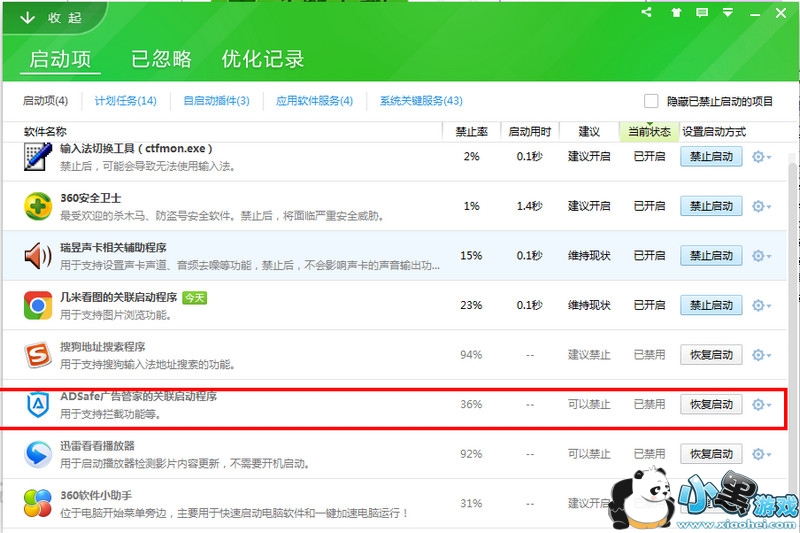Open gear dropdown for 360安全卫士 row
This screenshot has height=533, width=800.
coord(761,206)
